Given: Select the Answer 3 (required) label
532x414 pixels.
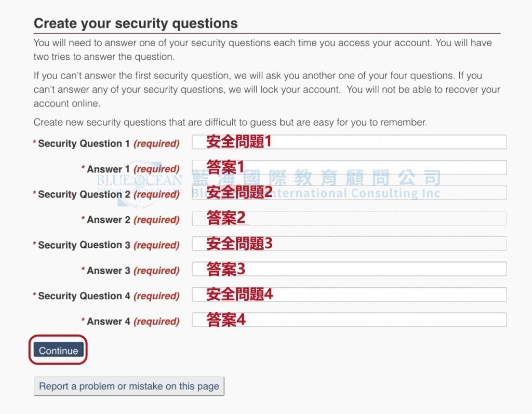Looking at the screenshot, I should (x=130, y=271).
